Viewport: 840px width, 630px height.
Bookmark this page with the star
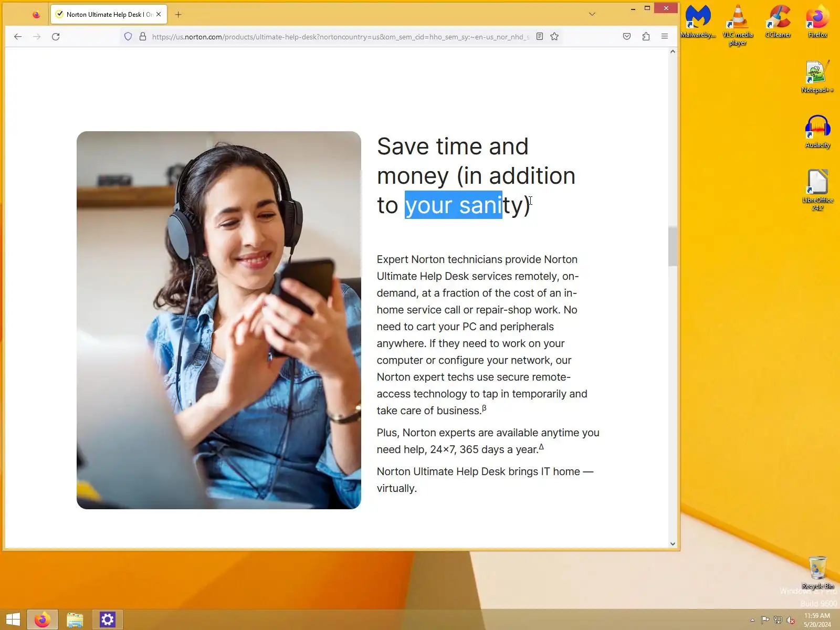point(554,37)
